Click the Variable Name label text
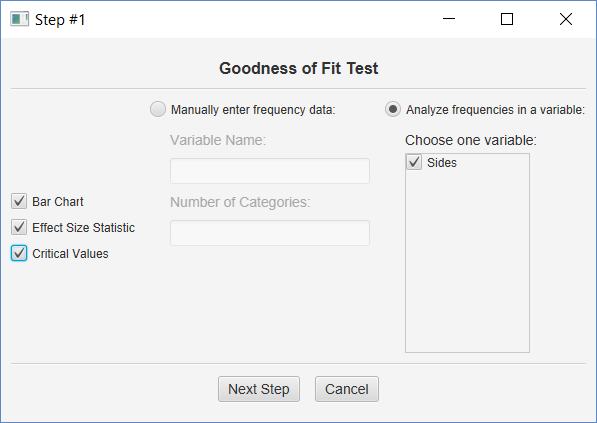Viewport: 597px width, 423px height. tap(218, 140)
